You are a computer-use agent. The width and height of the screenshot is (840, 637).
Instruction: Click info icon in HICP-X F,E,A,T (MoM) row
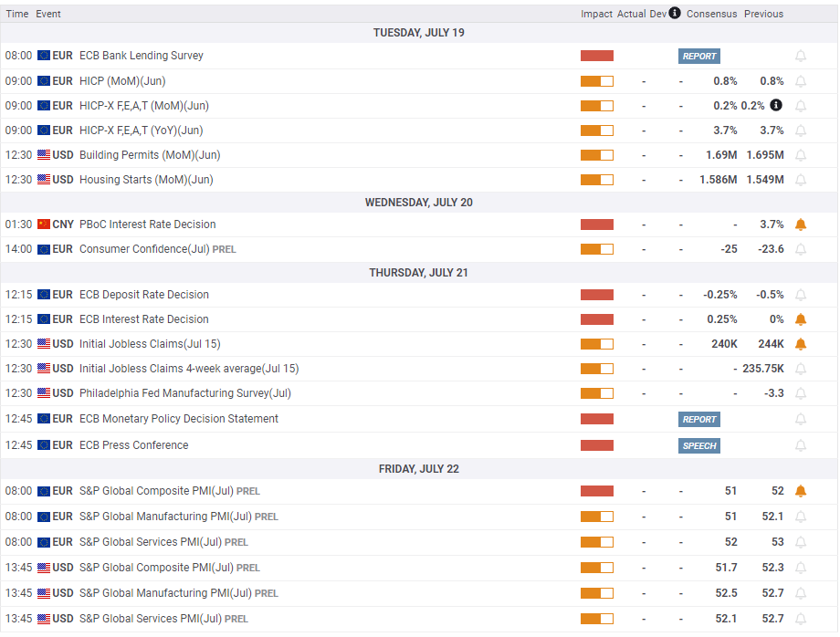775,105
